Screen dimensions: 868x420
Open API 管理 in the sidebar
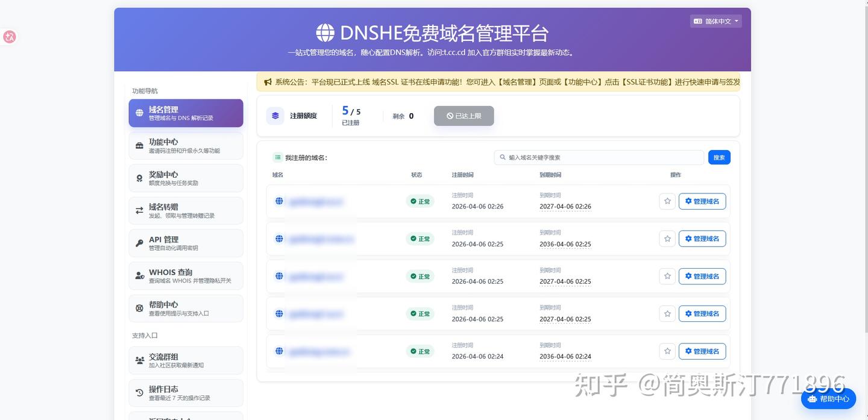pos(186,243)
